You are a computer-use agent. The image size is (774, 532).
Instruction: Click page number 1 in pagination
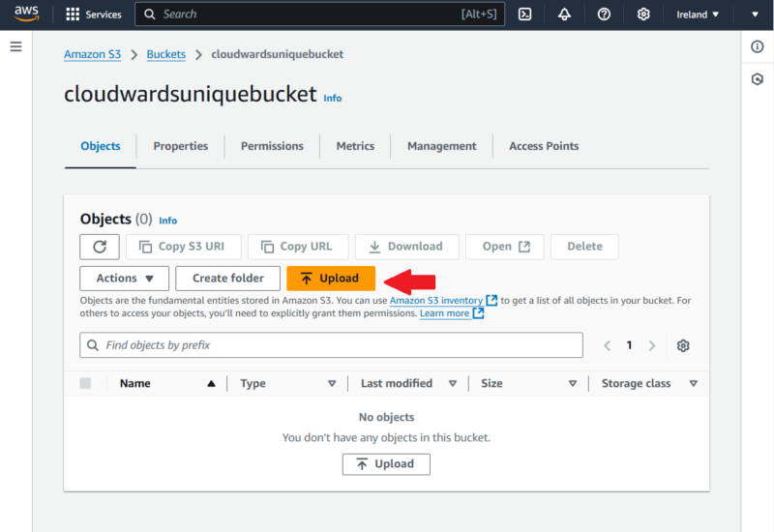[x=630, y=345]
